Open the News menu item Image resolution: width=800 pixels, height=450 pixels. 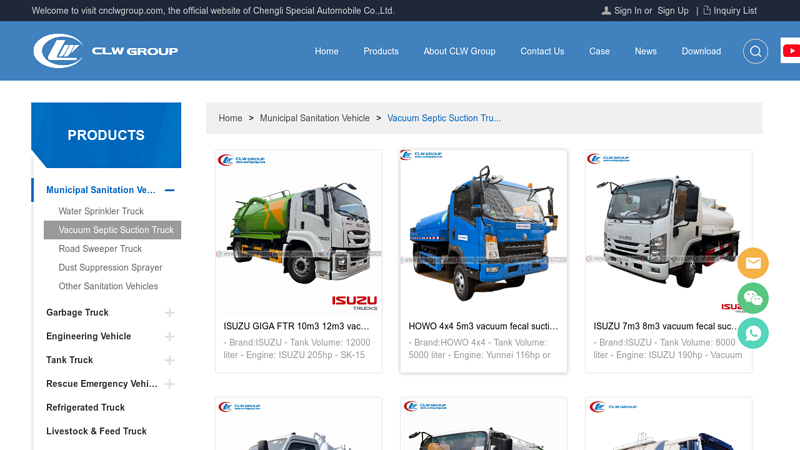[x=645, y=51]
